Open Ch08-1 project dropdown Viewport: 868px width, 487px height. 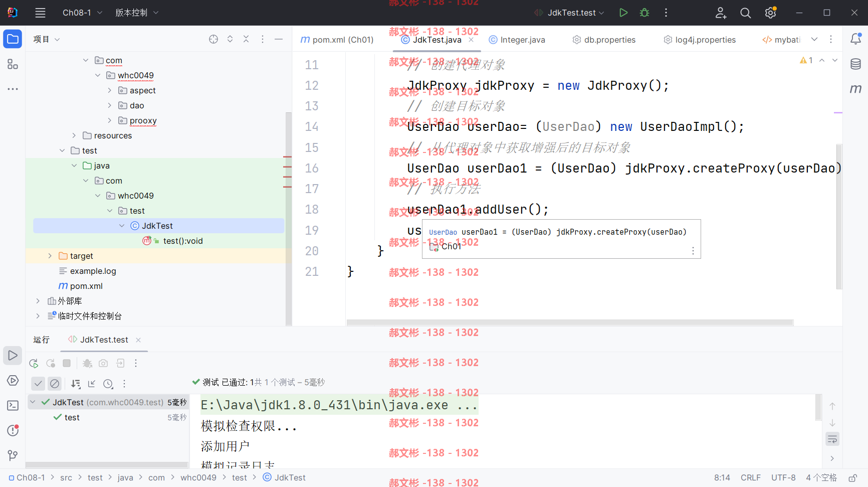82,13
